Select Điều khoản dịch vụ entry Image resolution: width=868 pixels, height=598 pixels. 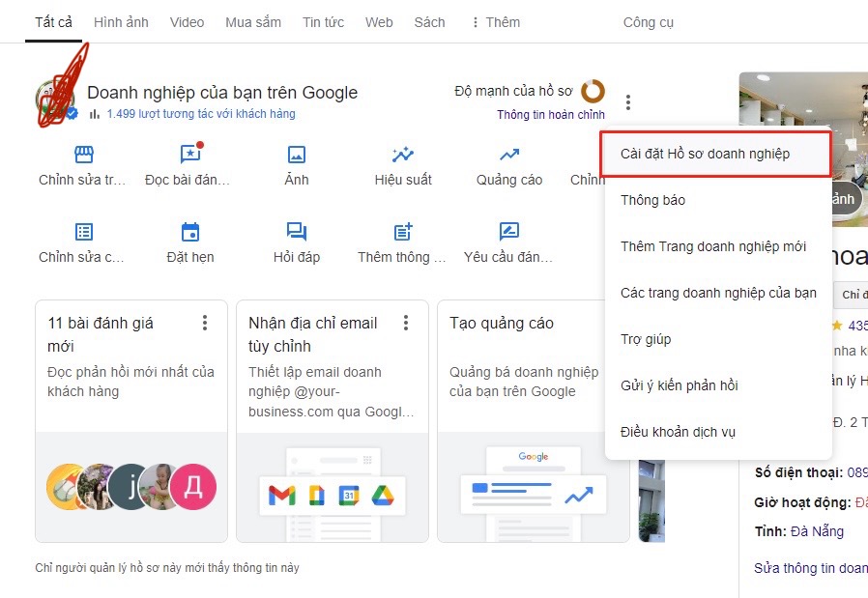(718, 432)
